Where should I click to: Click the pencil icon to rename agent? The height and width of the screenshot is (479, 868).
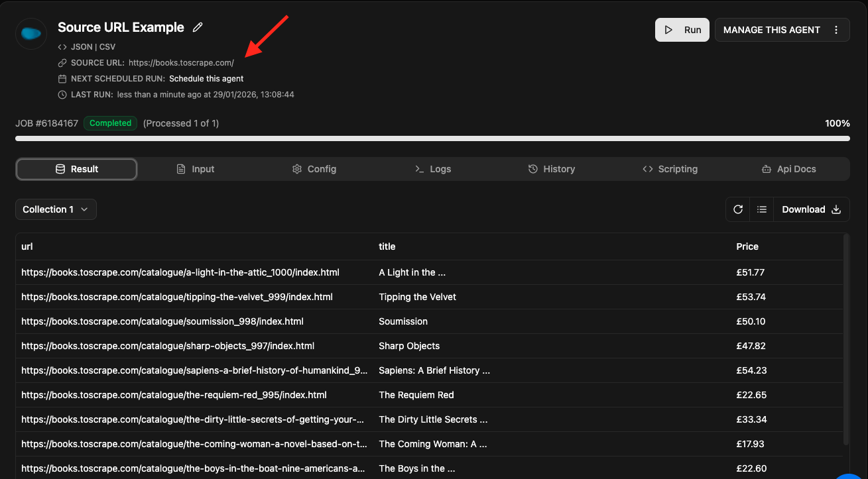tap(198, 27)
